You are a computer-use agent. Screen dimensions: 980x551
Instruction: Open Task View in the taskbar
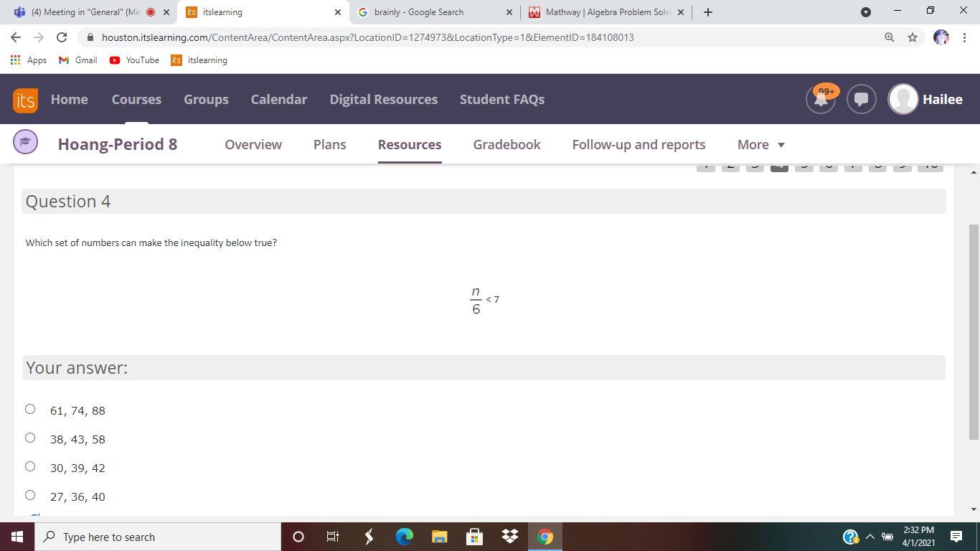(x=333, y=537)
